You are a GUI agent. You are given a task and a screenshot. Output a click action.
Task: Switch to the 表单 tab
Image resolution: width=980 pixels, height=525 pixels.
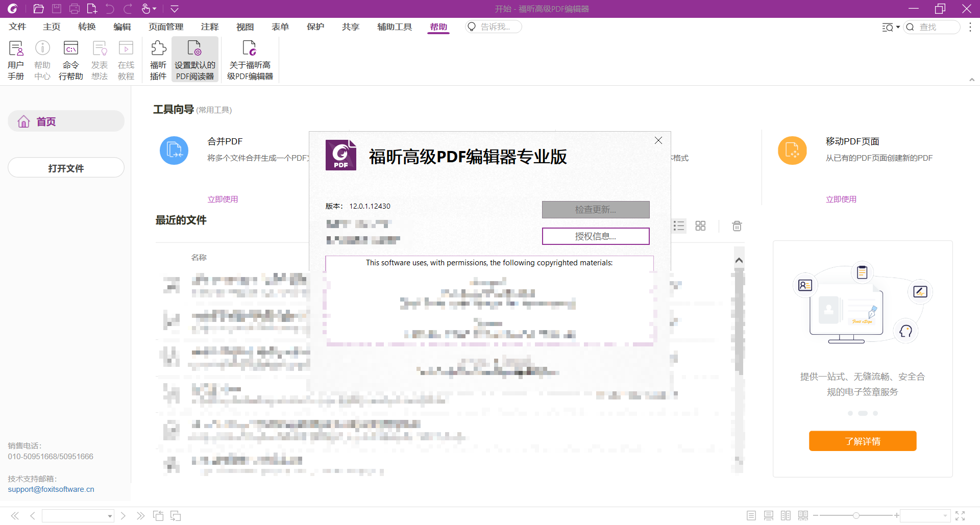[x=280, y=27]
